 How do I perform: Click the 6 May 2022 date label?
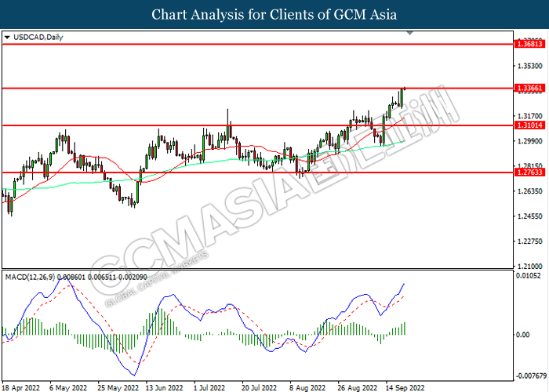click(68, 387)
